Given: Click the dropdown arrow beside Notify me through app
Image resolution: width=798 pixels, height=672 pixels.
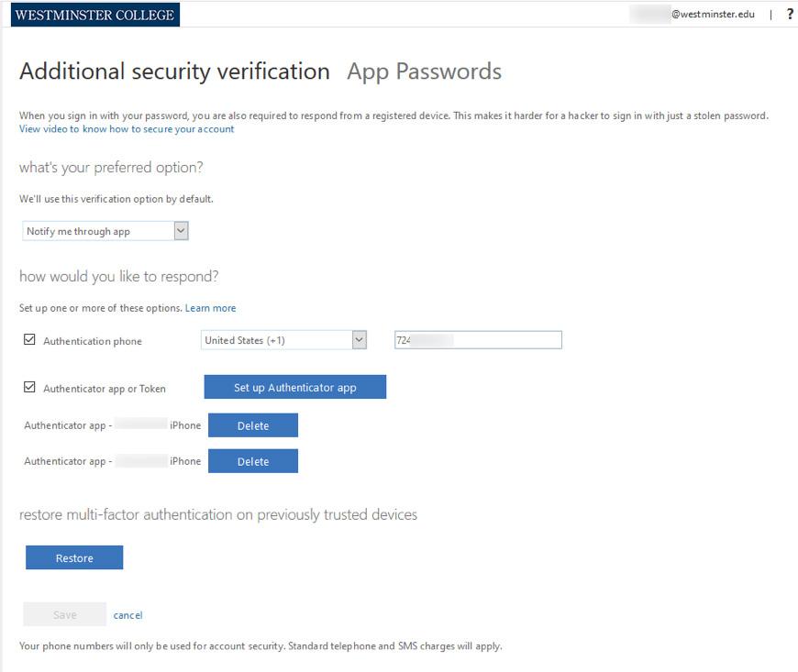Looking at the screenshot, I should (182, 231).
